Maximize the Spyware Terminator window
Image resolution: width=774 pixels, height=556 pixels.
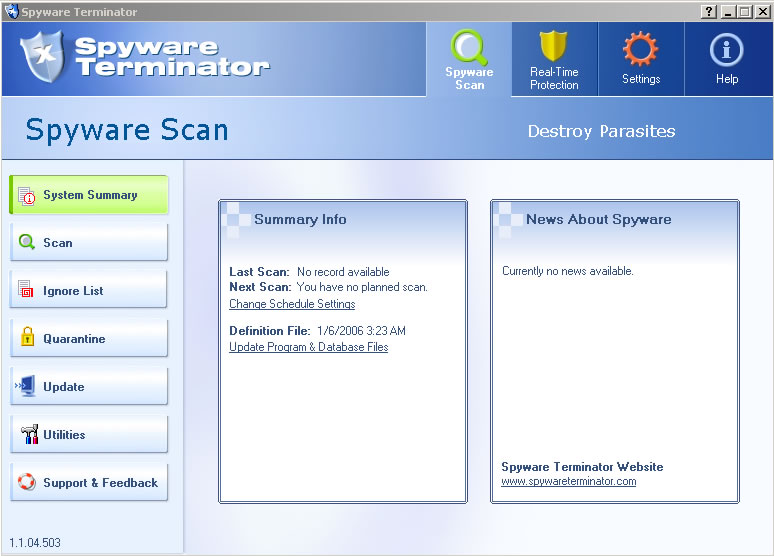(743, 11)
